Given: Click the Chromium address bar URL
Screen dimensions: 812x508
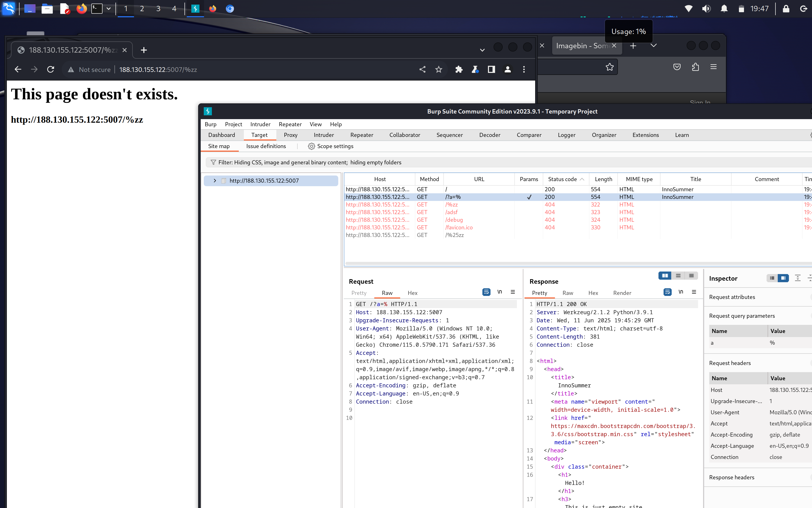Looking at the screenshot, I should click(158, 70).
